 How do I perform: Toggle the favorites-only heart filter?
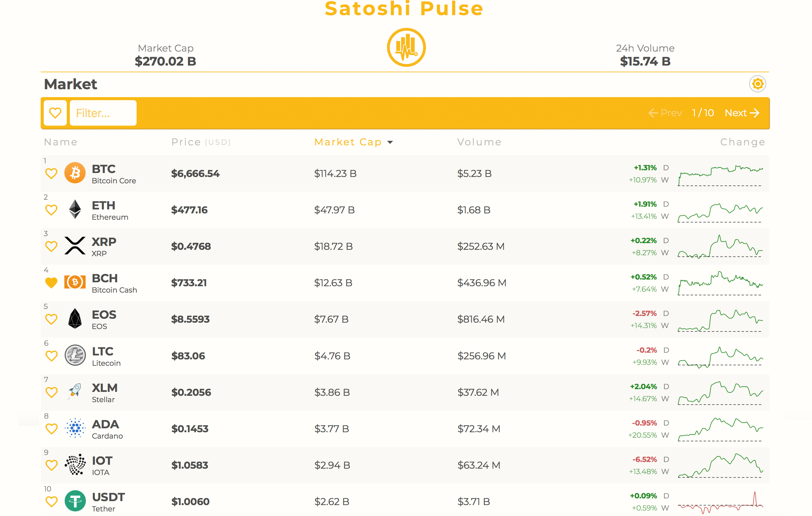tap(55, 113)
